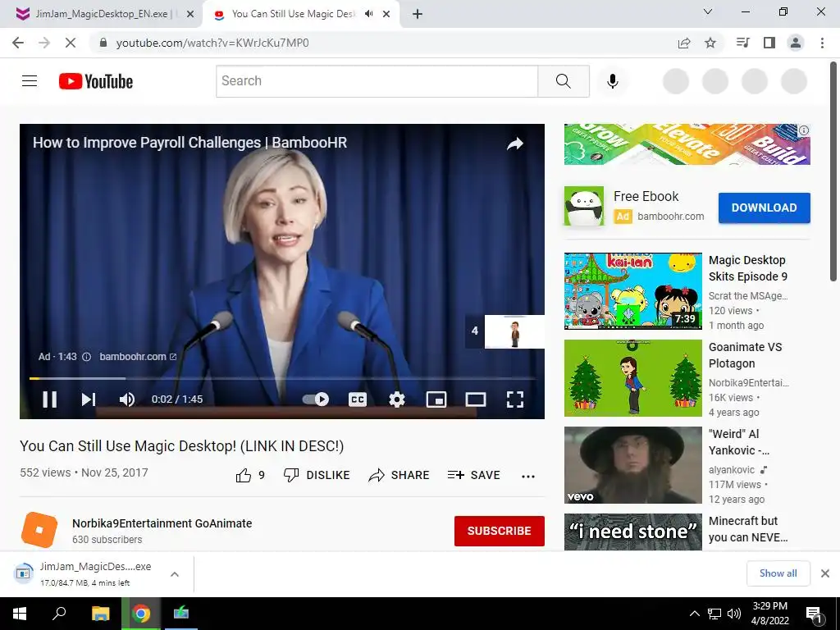The image size is (840, 630).
Task: Open Magic Desktop Skits Episode 9 thumbnail
Action: tap(632, 291)
